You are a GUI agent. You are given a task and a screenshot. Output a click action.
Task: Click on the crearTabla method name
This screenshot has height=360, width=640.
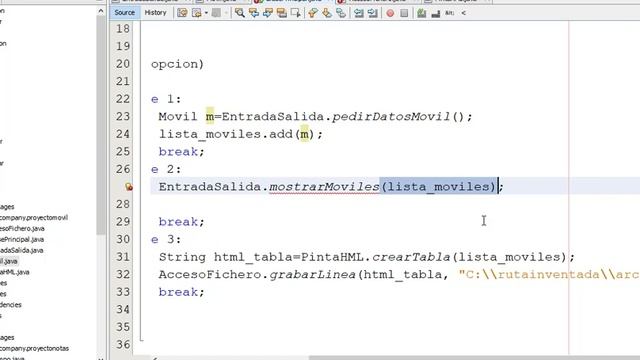point(411,257)
